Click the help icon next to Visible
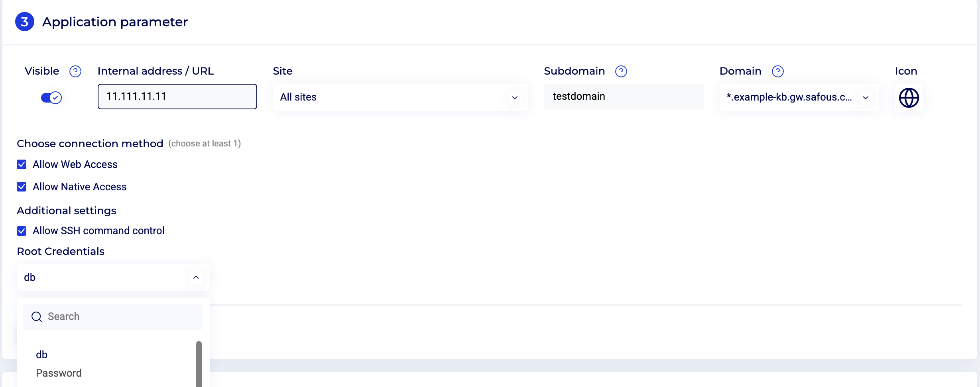 (75, 71)
